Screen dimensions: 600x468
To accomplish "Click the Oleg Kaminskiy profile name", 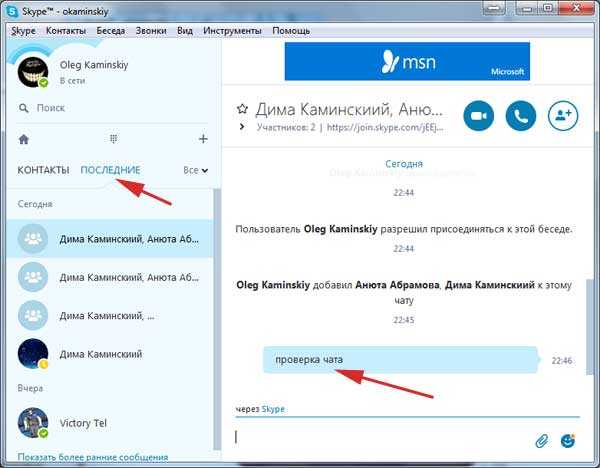I will pyautogui.click(x=94, y=65).
